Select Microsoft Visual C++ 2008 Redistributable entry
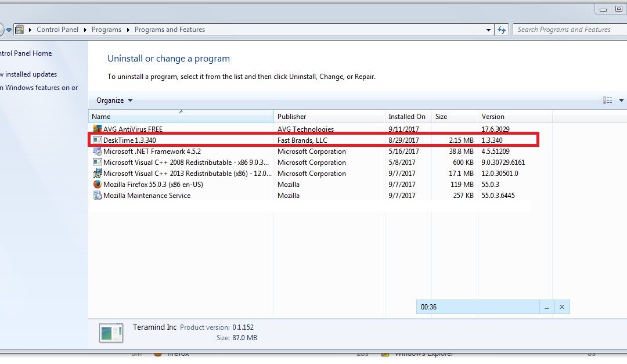 coord(186,163)
